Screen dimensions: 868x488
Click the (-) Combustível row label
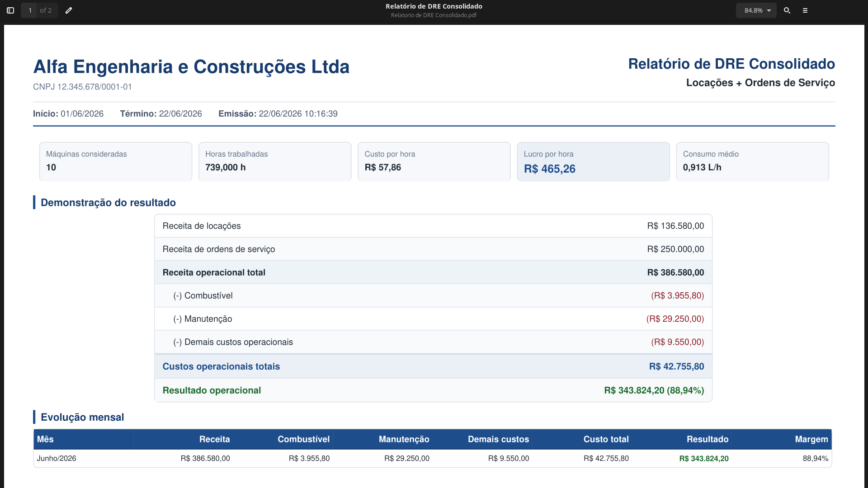(203, 296)
